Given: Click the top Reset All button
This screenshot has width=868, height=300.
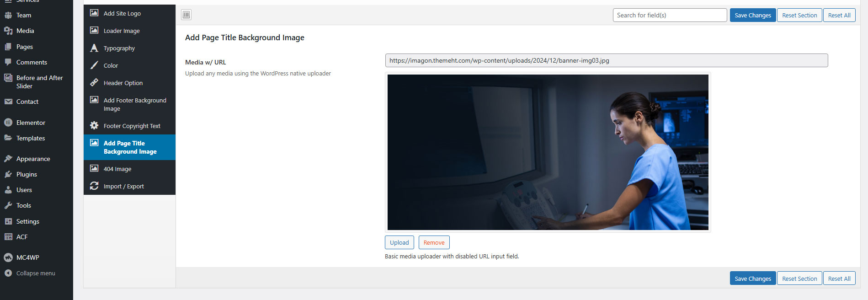Looking at the screenshot, I should [x=839, y=15].
